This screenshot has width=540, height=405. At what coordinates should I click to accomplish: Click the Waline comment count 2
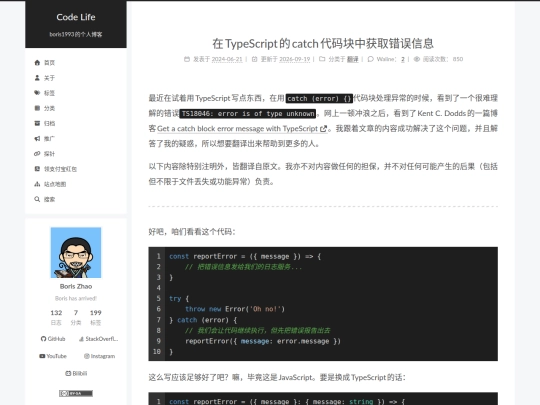click(x=403, y=59)
